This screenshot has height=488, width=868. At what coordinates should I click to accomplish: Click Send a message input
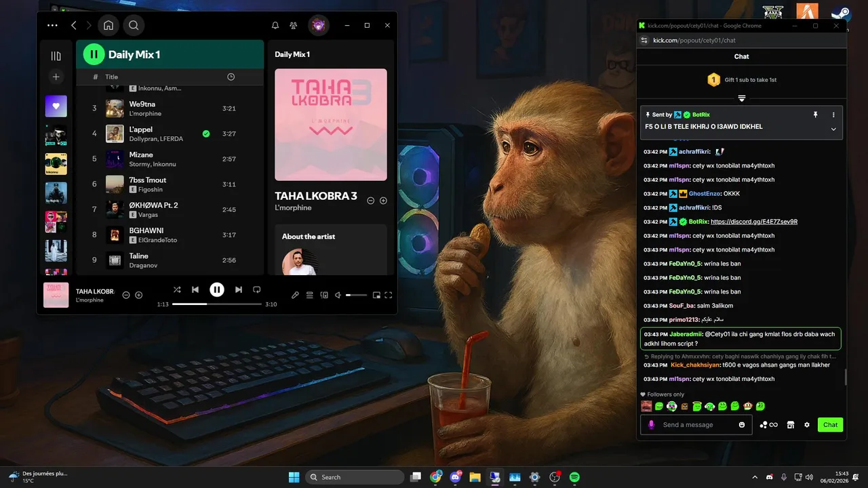coord(696,425)
